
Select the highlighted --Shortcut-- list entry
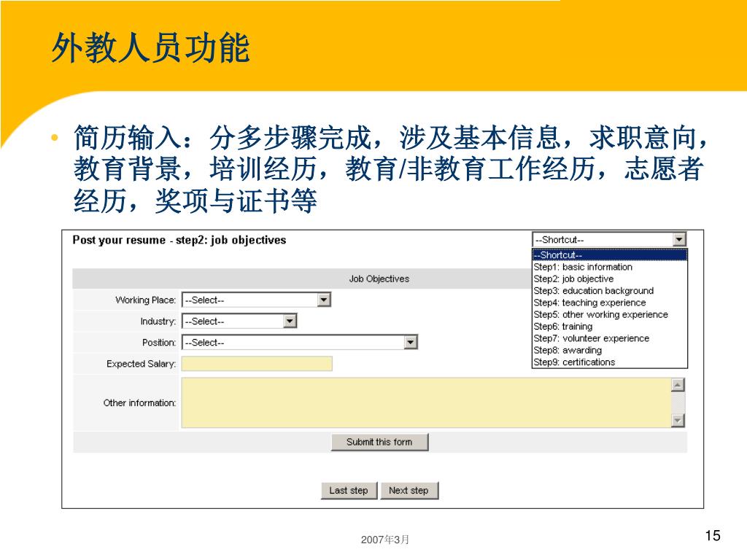[x=610, y=254]
